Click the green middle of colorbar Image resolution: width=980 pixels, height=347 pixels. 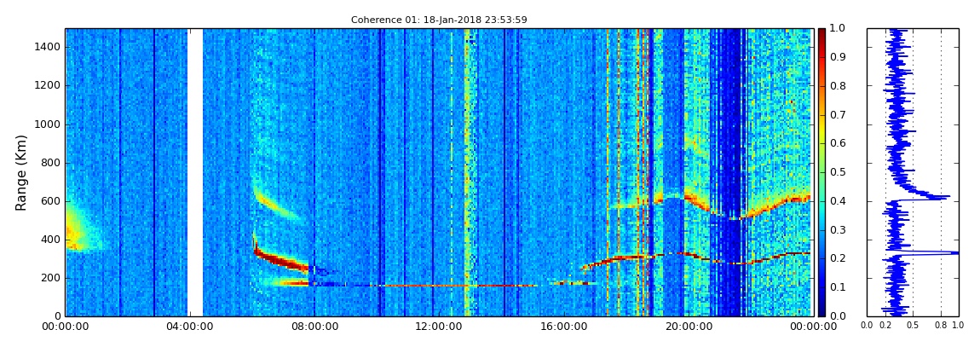tap(821, 172)
